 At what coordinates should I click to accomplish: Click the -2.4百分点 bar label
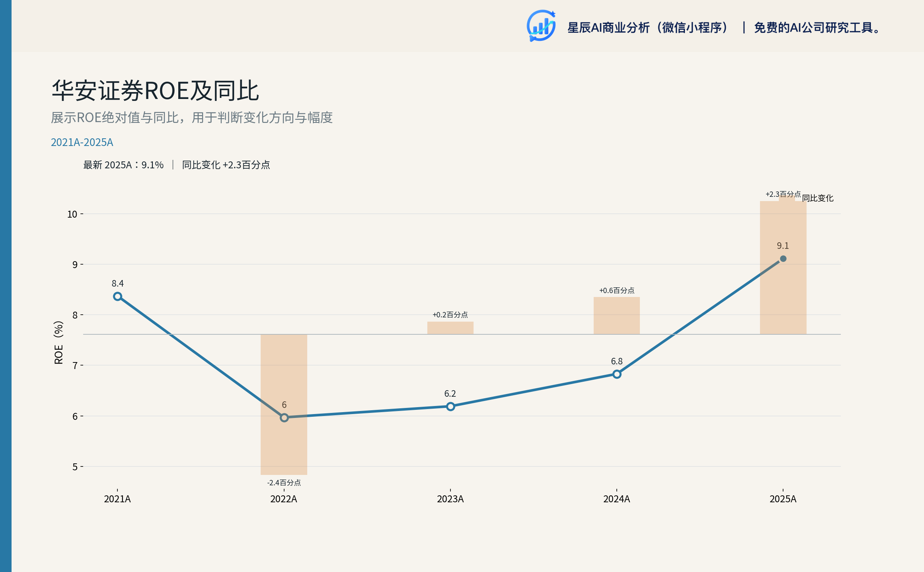pos(284,483)
